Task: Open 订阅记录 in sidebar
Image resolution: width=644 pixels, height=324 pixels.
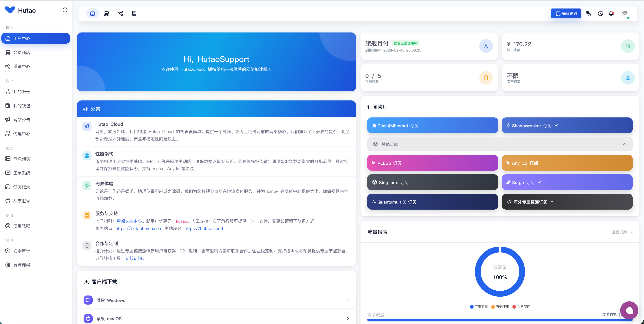Action: point(36,187)
